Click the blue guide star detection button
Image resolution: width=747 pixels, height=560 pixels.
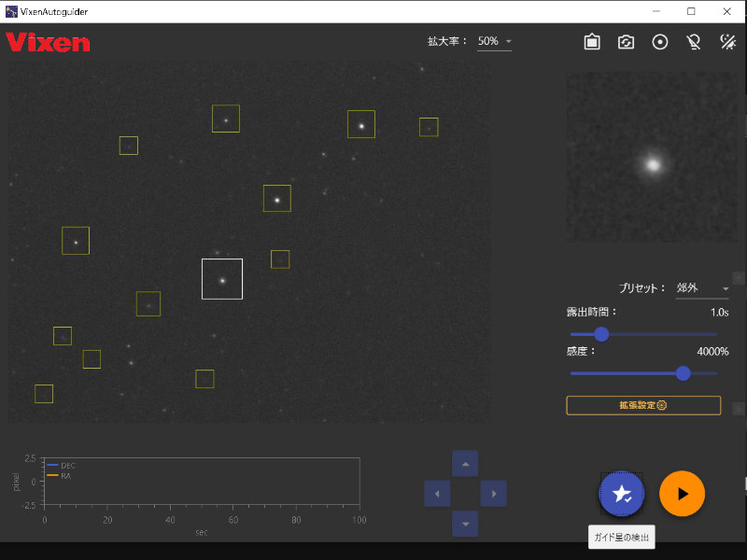622,494
